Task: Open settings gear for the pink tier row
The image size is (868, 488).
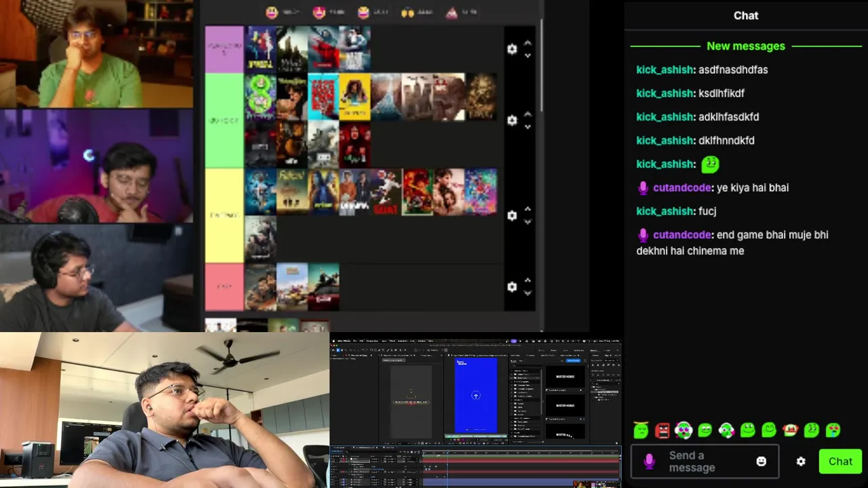Action: click(x=512, y=287)
